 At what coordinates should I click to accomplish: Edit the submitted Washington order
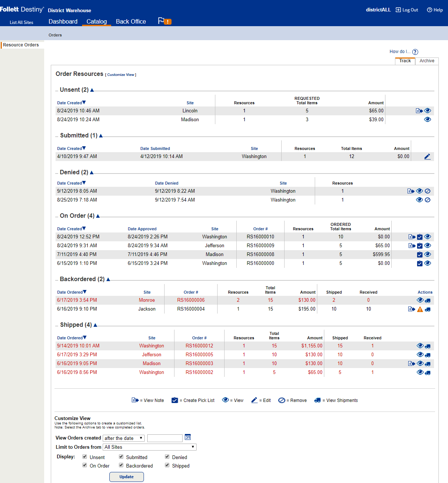click(x=427, y=157)
